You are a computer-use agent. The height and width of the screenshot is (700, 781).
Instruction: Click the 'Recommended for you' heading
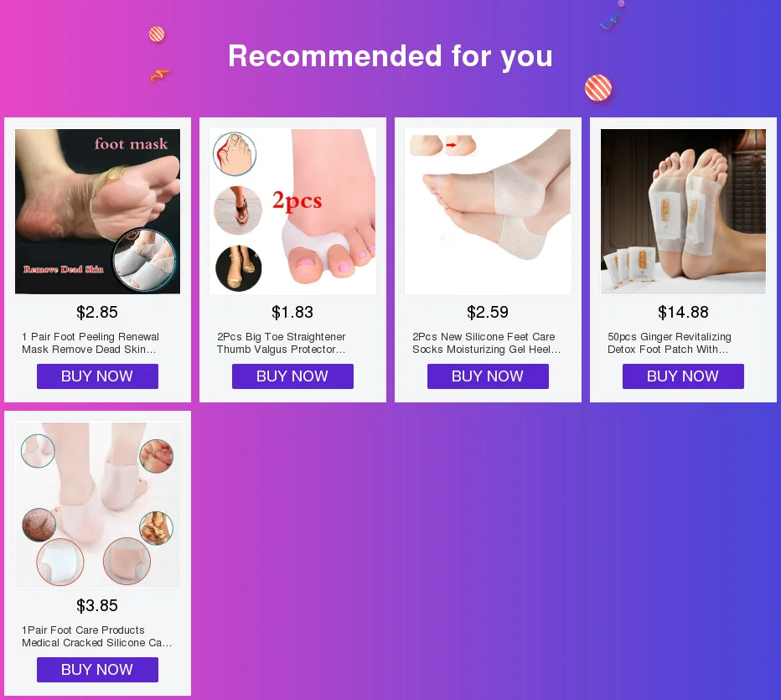click(390, 56)
